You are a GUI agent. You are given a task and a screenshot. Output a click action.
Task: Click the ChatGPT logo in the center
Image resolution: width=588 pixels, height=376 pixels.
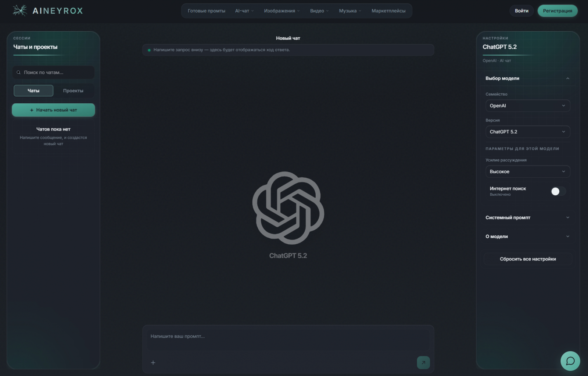click(x=288, y=208)
